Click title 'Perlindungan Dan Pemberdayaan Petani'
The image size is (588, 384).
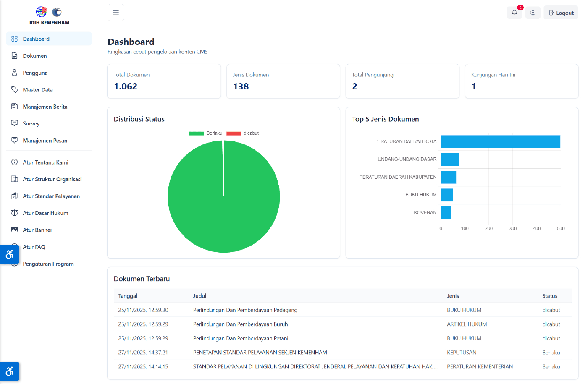coord(241,338)
